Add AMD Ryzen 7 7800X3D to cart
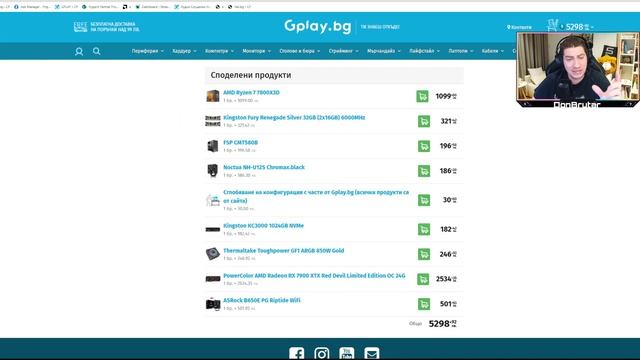640x360 pixels. pos(422,96)
